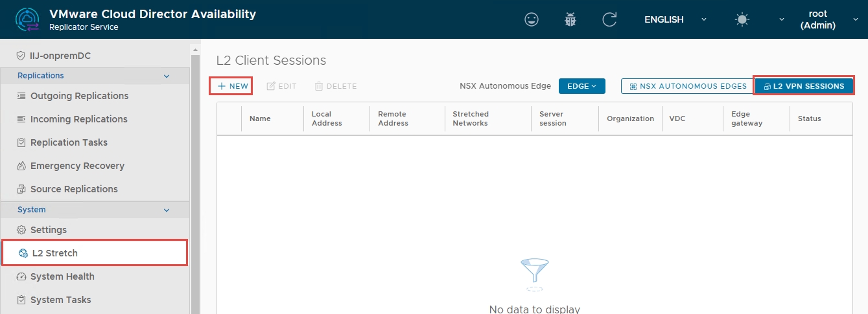Open Outgoing Replications in sidebar
868x314 pixels.
pos(79,96)
